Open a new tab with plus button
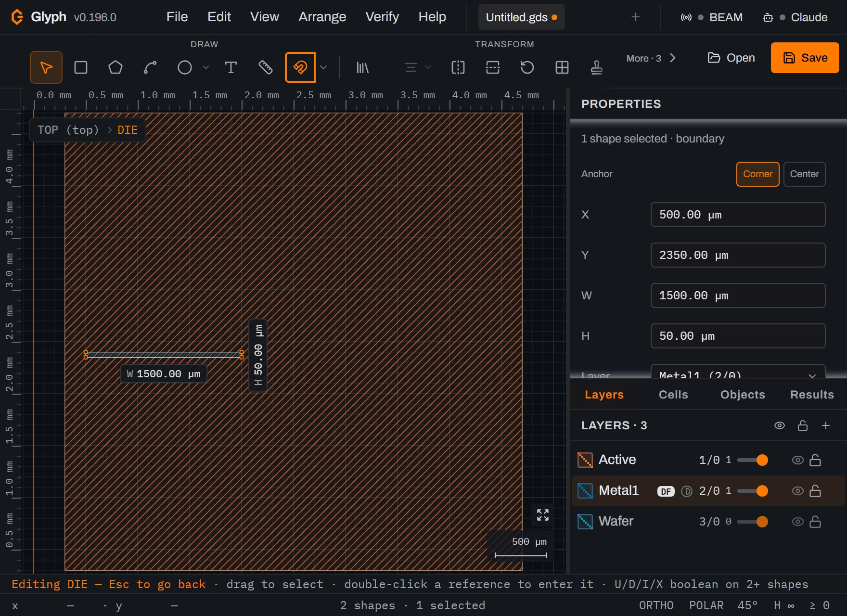This screenshot has height=616, width=847. pos(636,17)
